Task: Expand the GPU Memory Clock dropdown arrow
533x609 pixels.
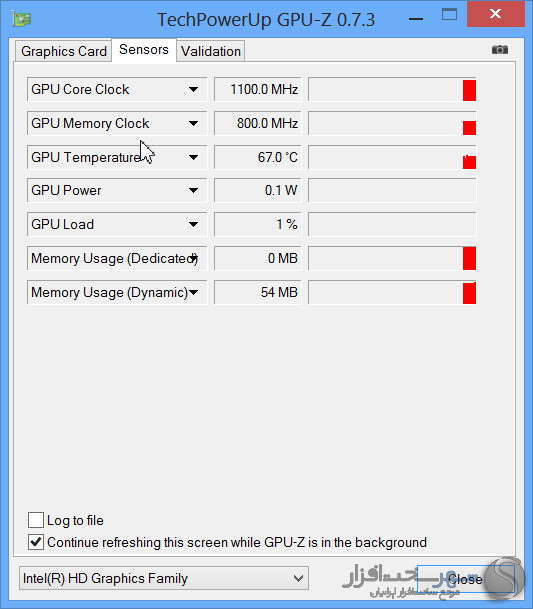Action: pos(193,124)
